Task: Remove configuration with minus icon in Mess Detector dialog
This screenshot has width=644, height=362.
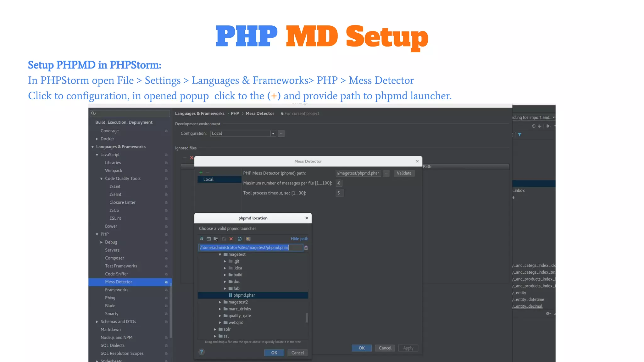Action: [x=208, y=172]
